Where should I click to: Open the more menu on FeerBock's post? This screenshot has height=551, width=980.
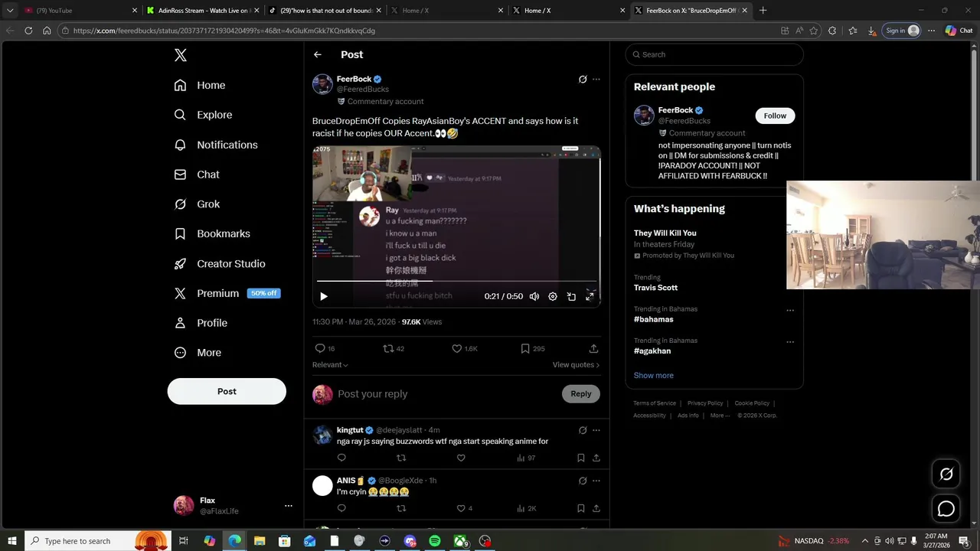[x=596, y=79]
